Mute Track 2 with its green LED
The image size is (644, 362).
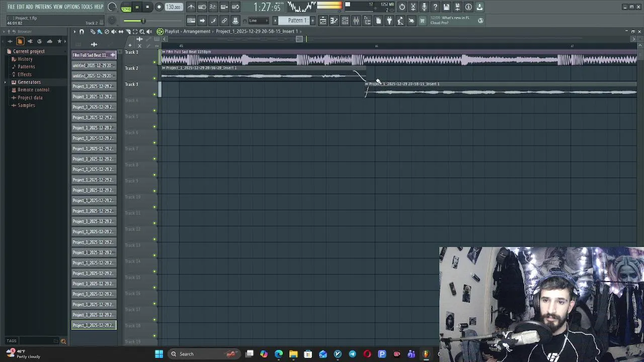[x=154, y=78]
